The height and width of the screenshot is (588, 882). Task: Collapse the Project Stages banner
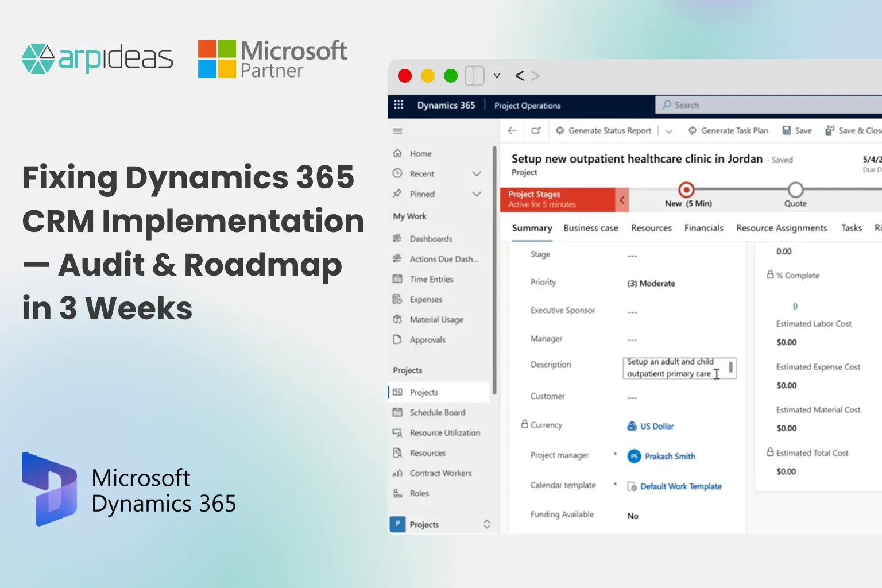[x=622, y=200]
